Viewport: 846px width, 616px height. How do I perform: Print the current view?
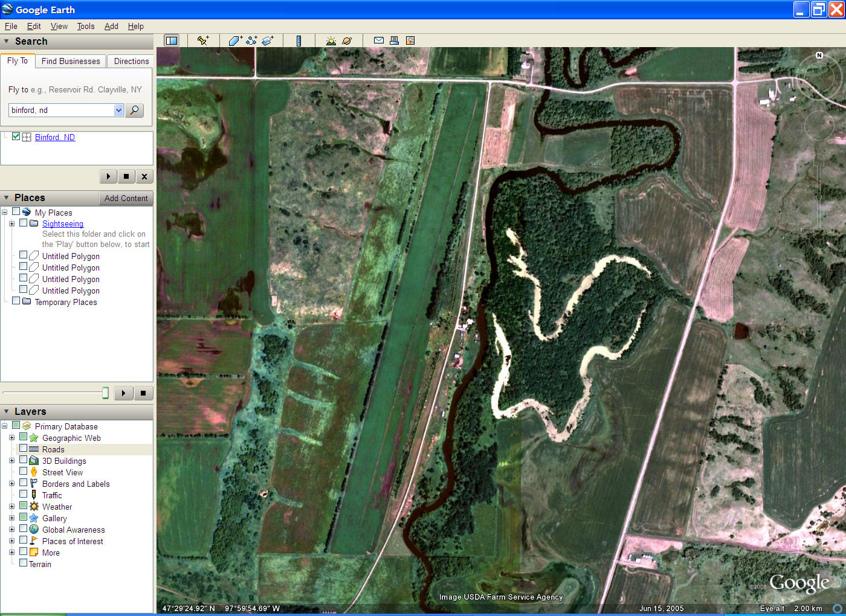[394, 40]
